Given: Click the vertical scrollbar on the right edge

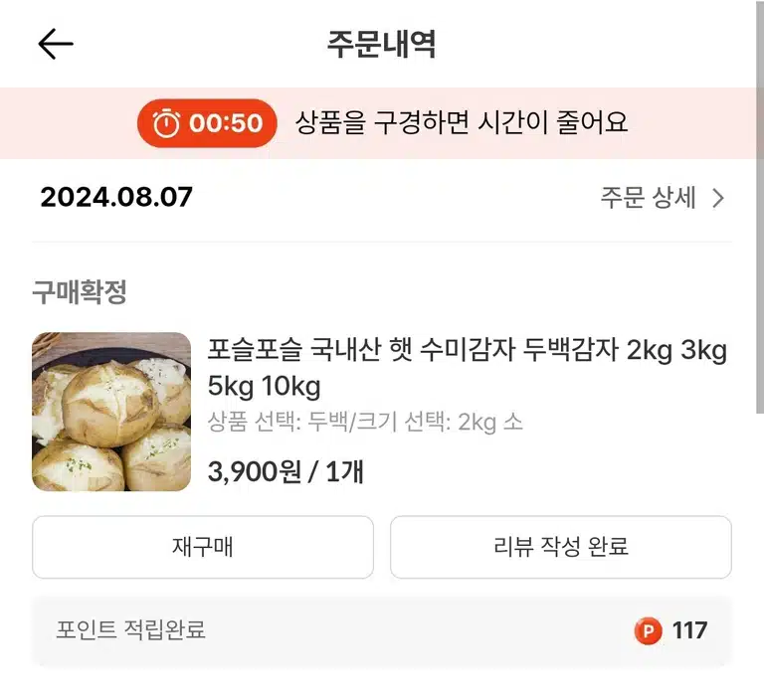Looking at the screenshot, I should (760, 207).
